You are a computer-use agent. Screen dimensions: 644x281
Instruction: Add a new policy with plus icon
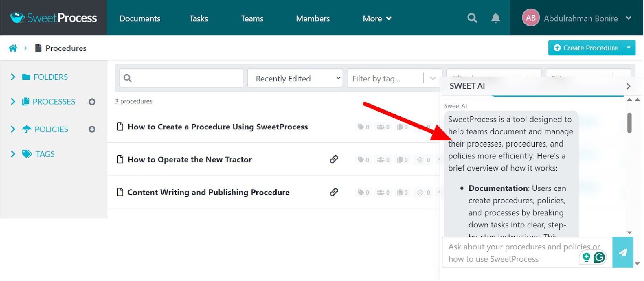[x=92, y=129]
